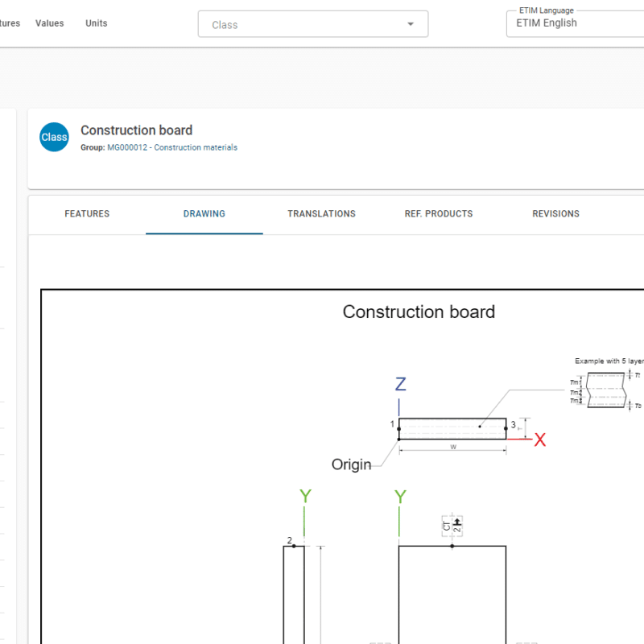Open the Translations tab

click(321, 214)
